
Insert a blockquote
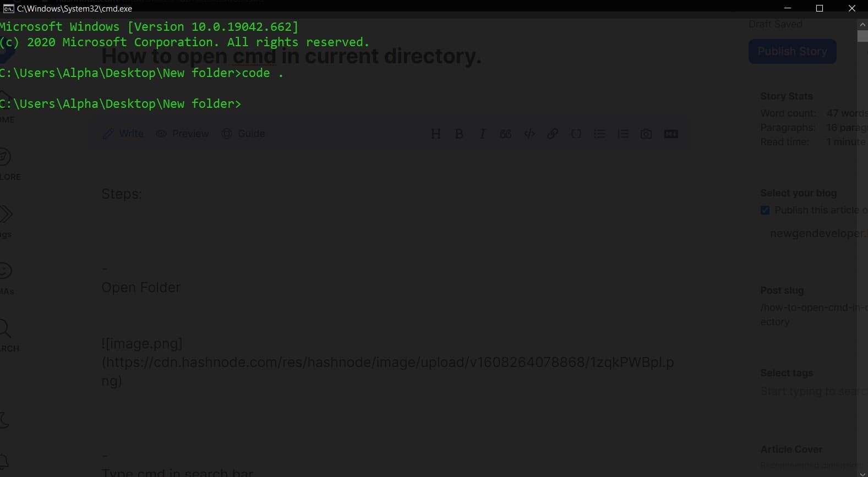505,134
